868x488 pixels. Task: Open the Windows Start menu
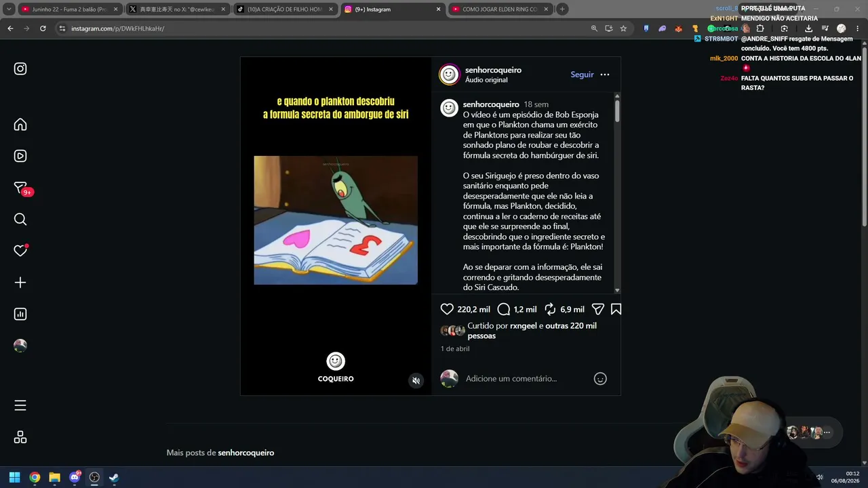tap(14, 477)
